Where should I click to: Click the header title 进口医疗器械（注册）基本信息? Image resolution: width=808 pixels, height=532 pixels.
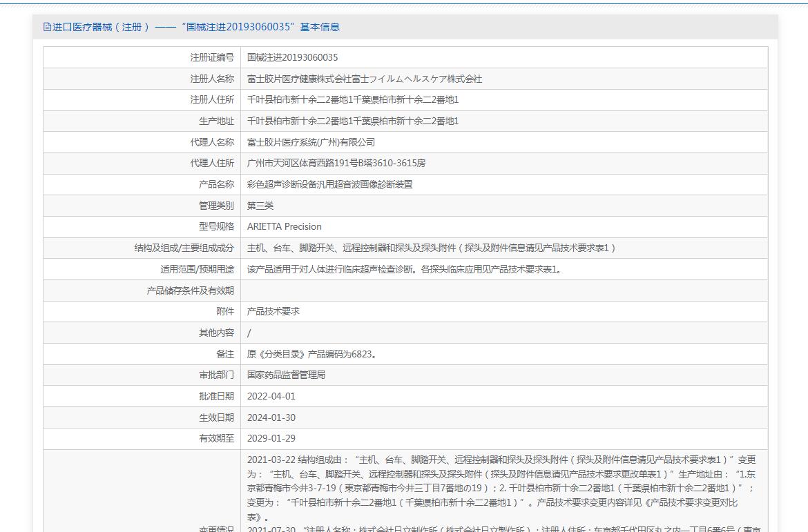click(x=196, y=27)
